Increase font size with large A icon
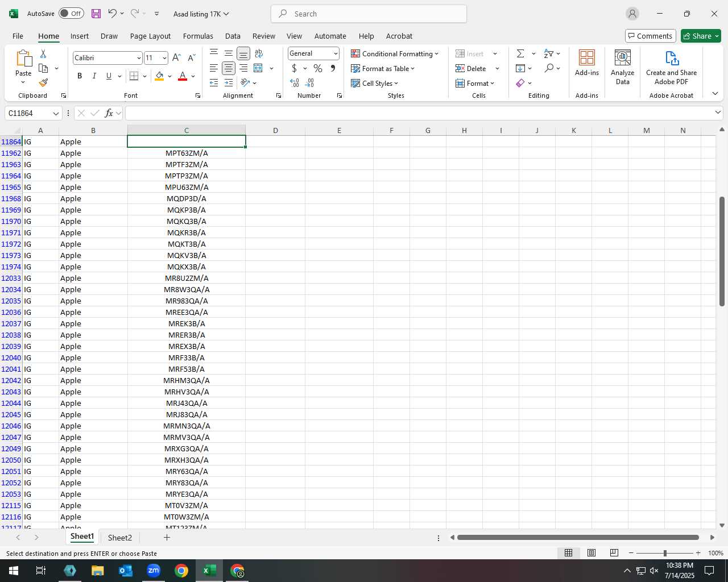The image size is (728, 582). (176, 58)
